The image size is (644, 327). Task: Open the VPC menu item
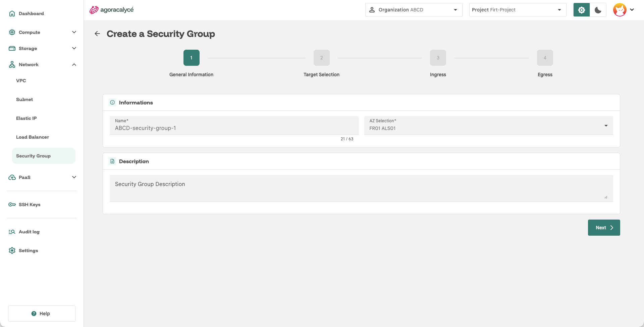click(x=21, y=81)
